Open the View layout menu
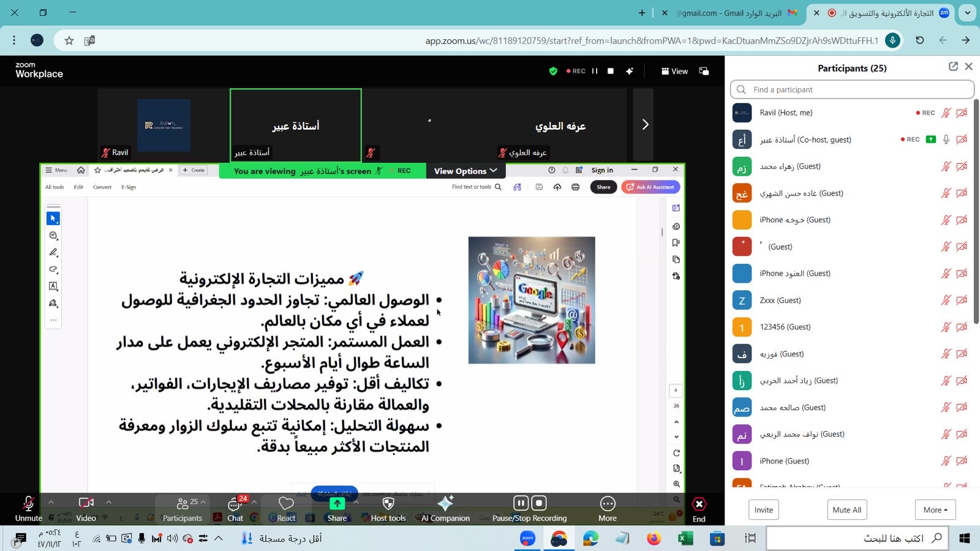Viewport: 980px width, 551px height. tap(674, 71)
